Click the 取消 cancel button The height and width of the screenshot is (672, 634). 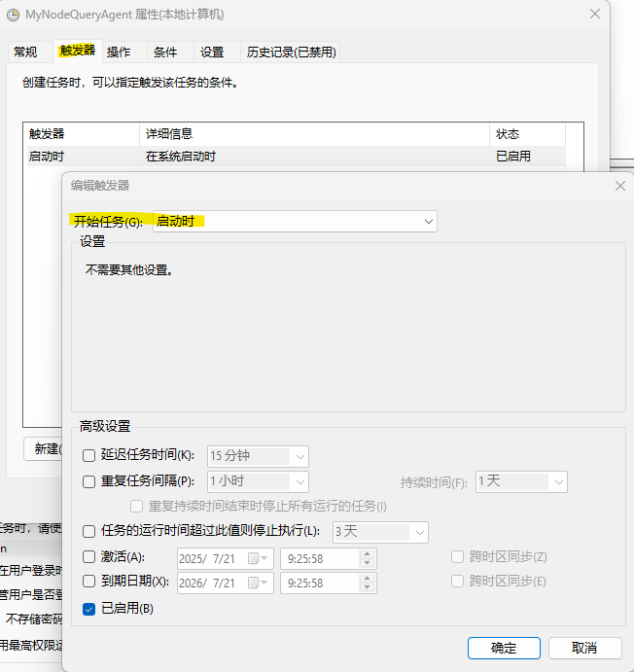(x=584, y=648)
